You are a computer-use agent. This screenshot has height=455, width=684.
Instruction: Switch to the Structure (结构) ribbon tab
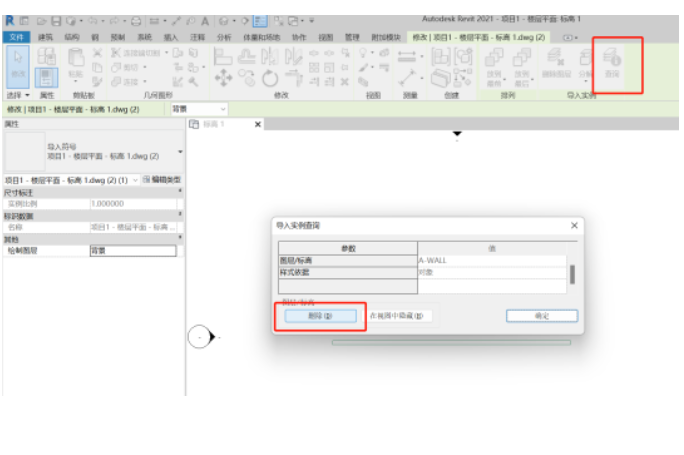tap(72, 38)
